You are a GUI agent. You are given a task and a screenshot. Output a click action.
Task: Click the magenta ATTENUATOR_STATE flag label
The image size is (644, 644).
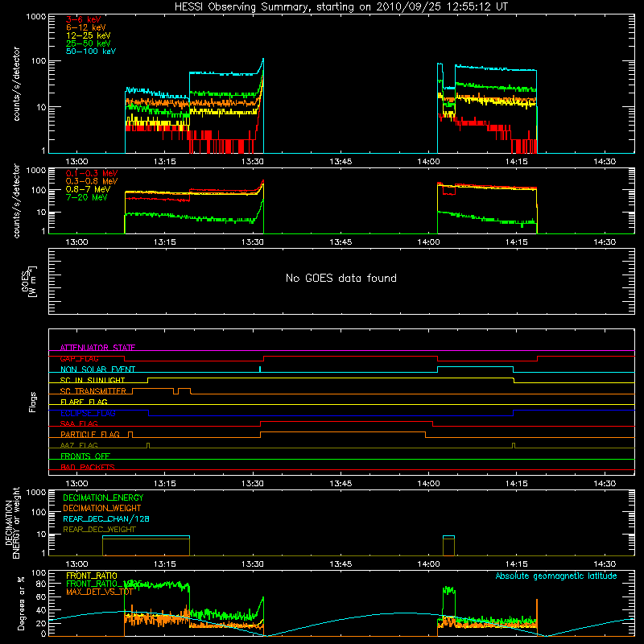(97, 348)
